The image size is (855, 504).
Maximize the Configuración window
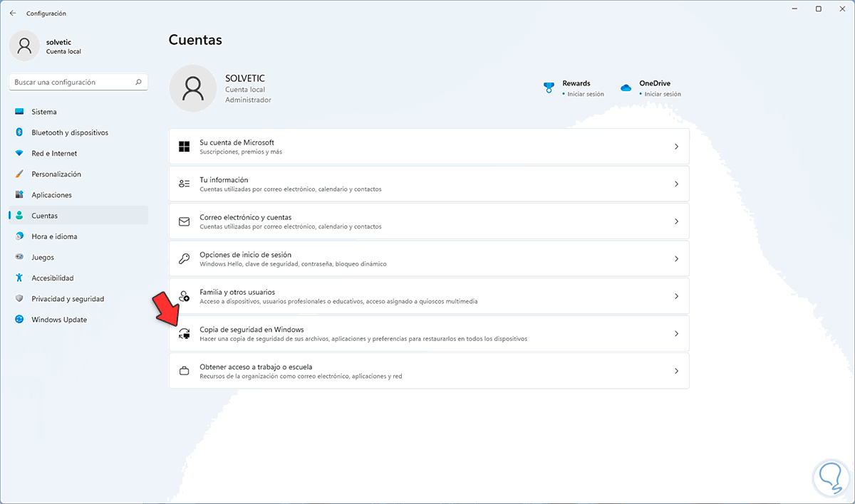pyautogui.click(x=819, y=9)
